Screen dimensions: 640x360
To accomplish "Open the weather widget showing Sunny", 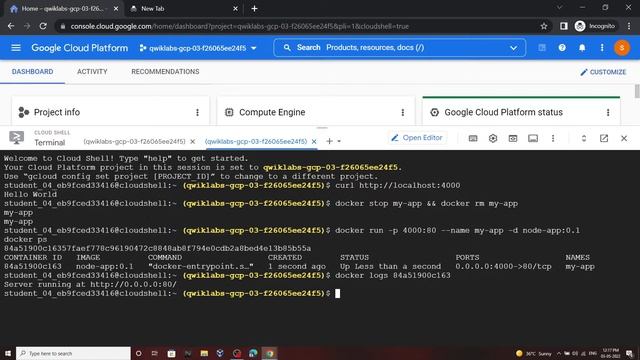I will 533,353.
